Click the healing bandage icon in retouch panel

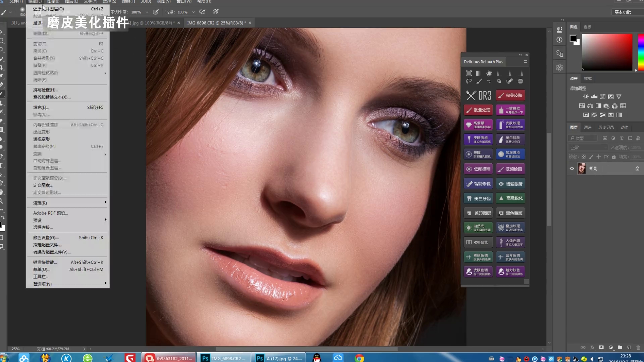point(510,81)
